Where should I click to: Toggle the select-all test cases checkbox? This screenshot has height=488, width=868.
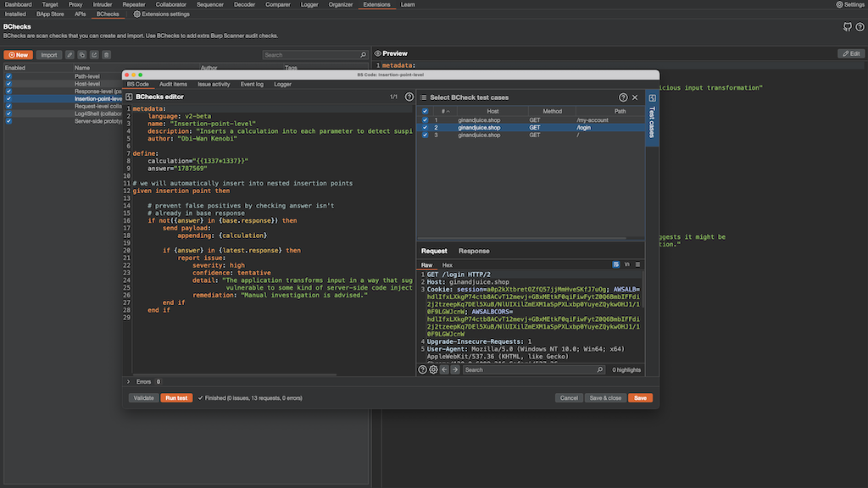click(426, 111)
